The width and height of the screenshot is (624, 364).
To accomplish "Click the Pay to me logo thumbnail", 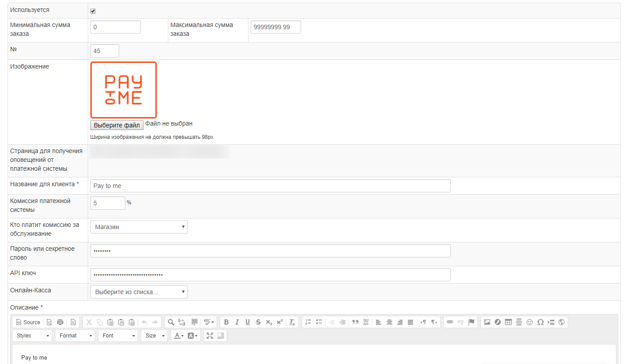I will pos(124,90).
